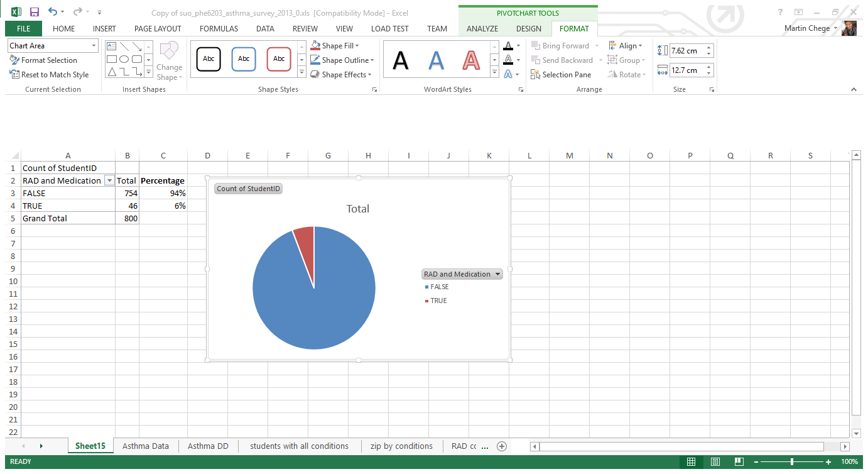This screenshot has height=474, width=868.
Task: Click the Selection Pane icon
Action: pos(535,75)
